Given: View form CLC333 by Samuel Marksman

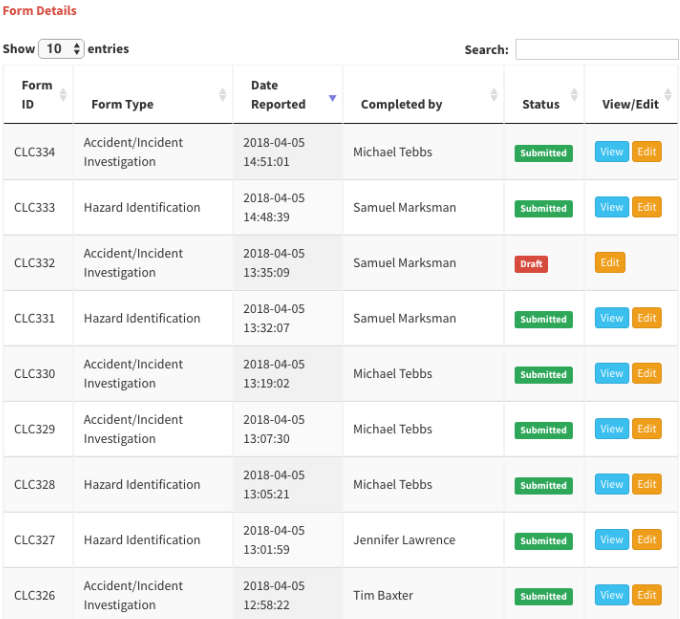Looking at the screenshot, I should [611, 207].
